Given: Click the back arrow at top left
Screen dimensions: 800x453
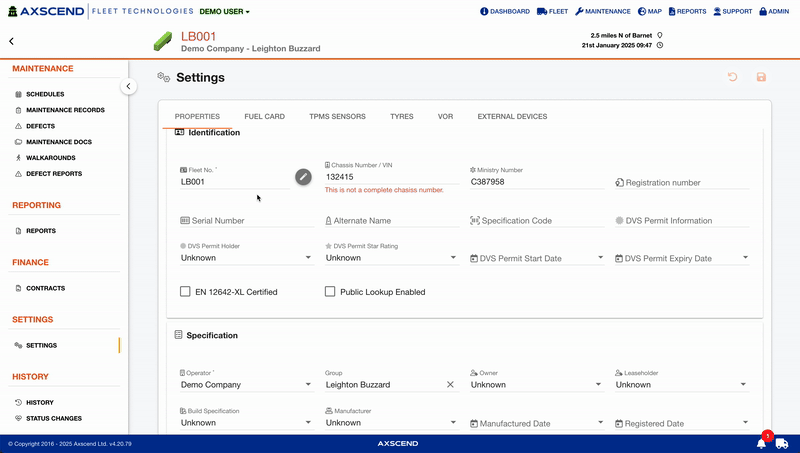Looking at the screenshot, I should [x=11, y=42].
